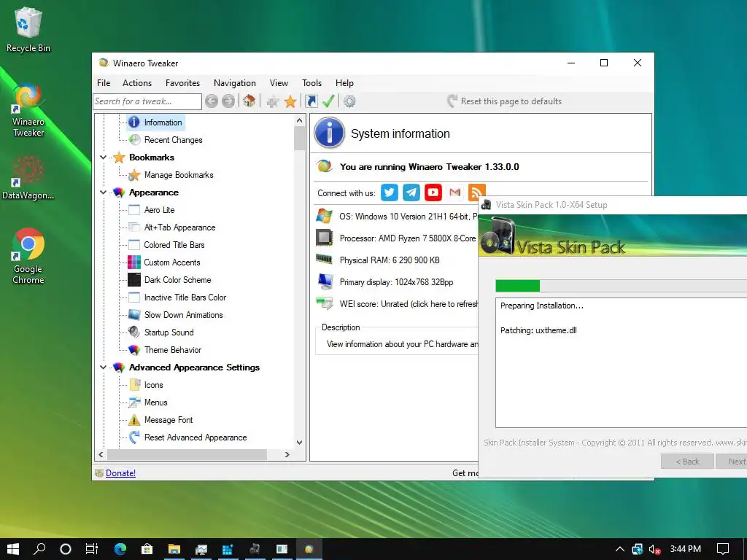The height and width of the screenshot is (560, 747).
Task: Open the RSS feed icon
Action: 476,192
